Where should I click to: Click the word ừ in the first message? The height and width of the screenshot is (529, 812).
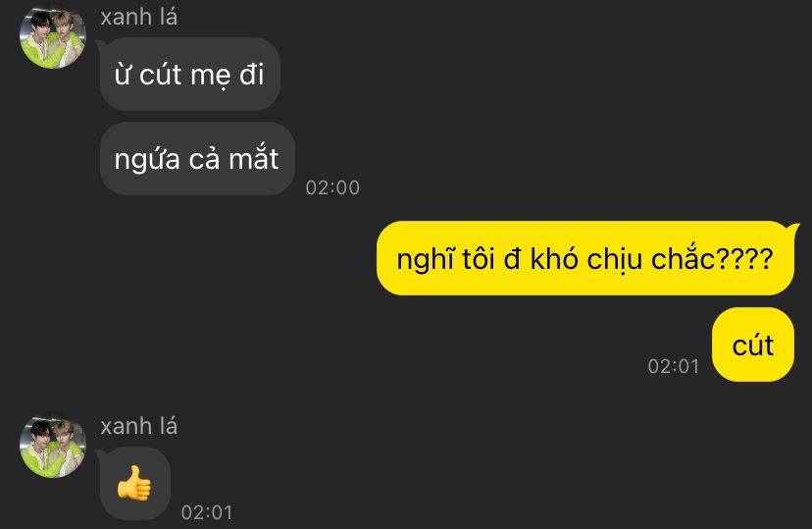123,74
